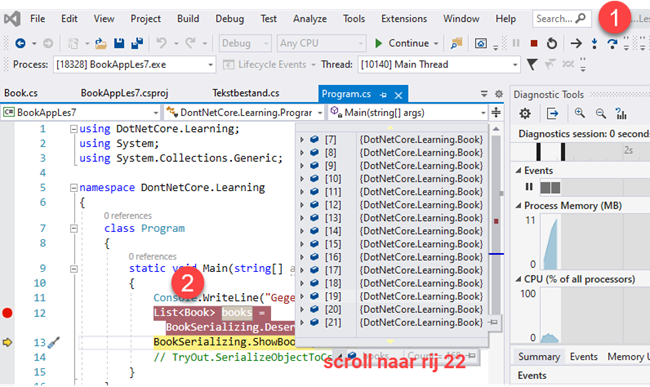Toggle the breakpoint on line 12
The height and width of the screenshot is (387, 650).
click(x=7, y=313)
